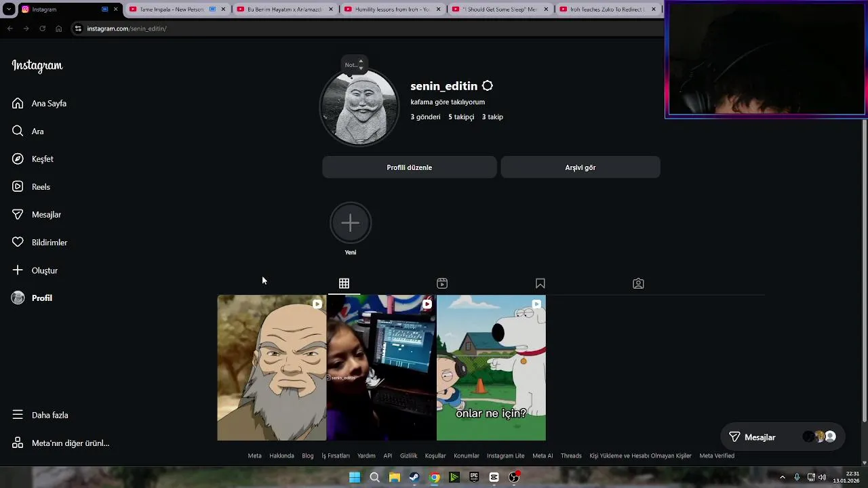Click the Meta Verified footer link
Screen dimensions: 868x488
pyautogui.click(x=717, y=455)
